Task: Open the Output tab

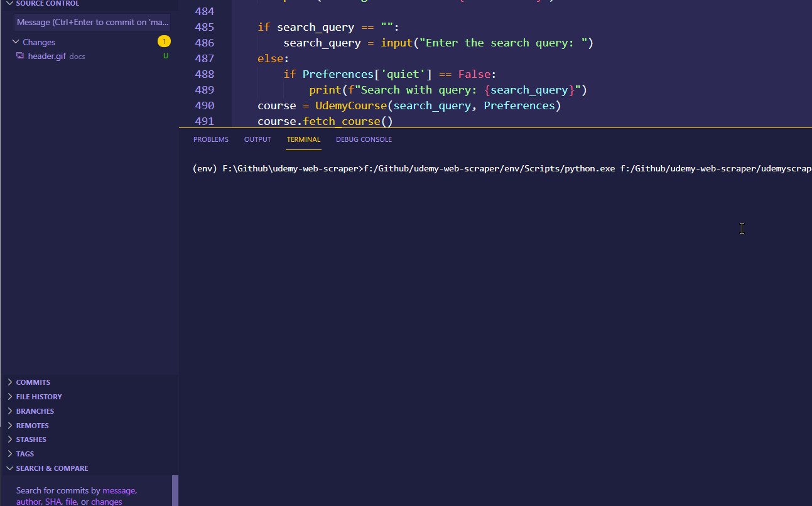Action: point(257,139)
